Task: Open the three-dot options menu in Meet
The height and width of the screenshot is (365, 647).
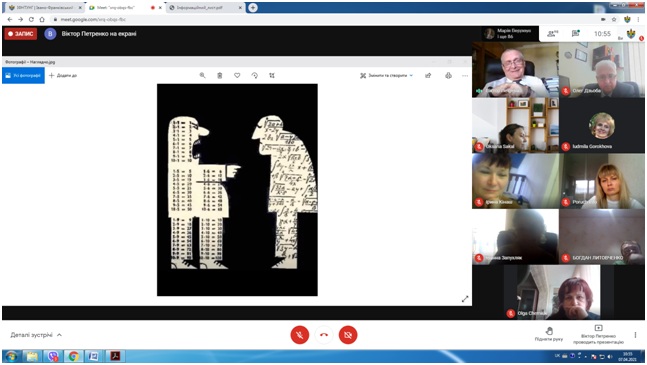Action: click(635, 334)
